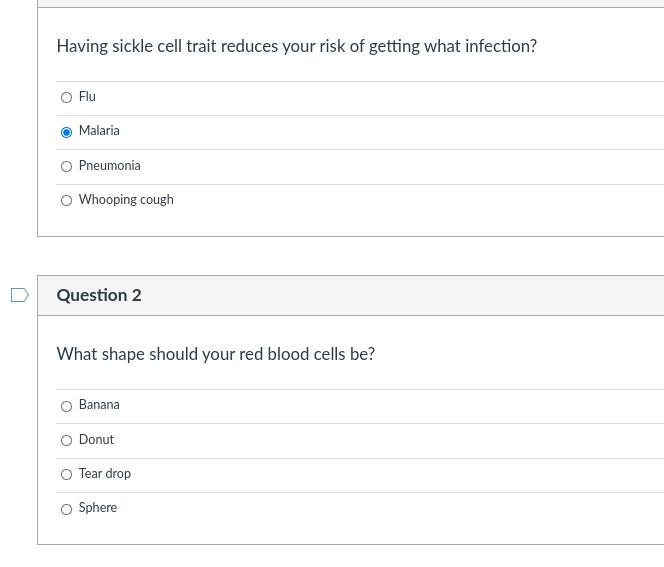The width and height of the screenshot is (664, 567).
Task: Click the "Flu" answer text
Action: pyautogui.click(x=87, y=97)
